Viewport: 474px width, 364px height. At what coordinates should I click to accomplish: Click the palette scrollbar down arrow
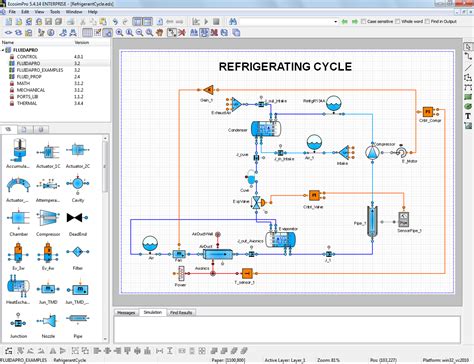tap(105, 339)
